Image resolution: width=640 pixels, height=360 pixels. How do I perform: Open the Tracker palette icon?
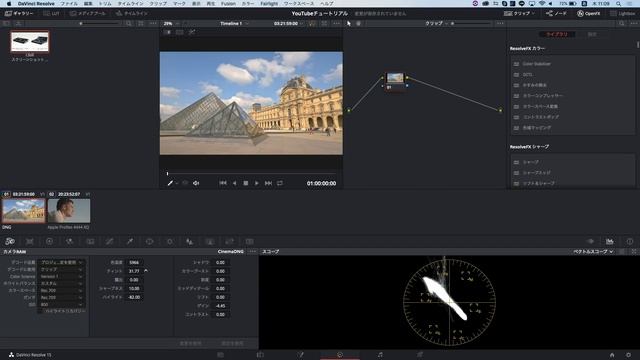(170, 242)
